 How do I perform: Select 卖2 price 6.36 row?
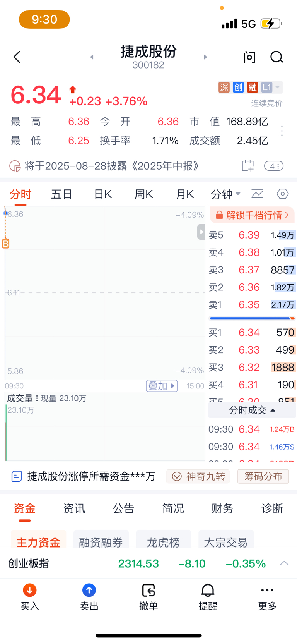coord(252,287)
